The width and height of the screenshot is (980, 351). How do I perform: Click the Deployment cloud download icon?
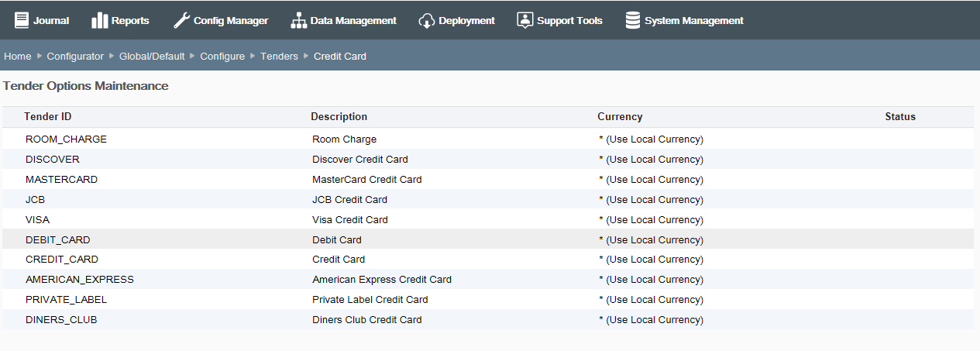[x=427, y=21]
